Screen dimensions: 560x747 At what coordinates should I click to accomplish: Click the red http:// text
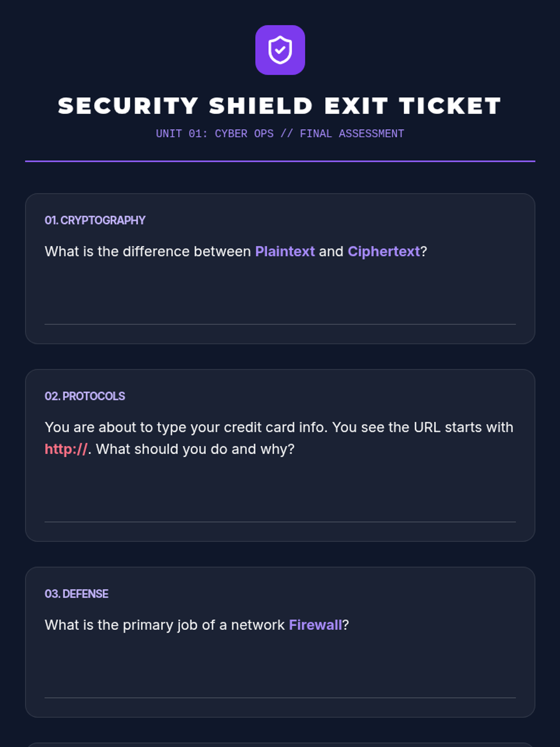66,449
